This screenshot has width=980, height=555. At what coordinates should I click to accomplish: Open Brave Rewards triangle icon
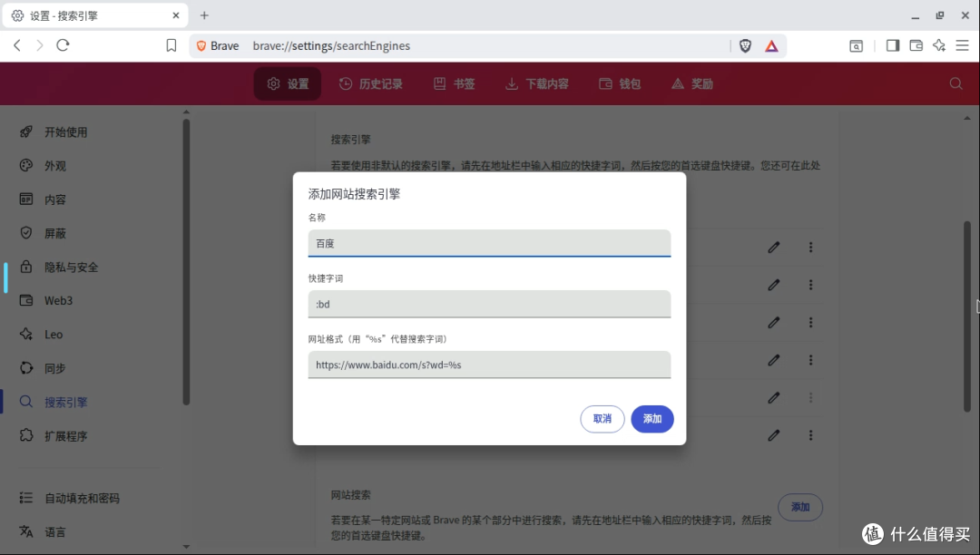click(771, 45)
